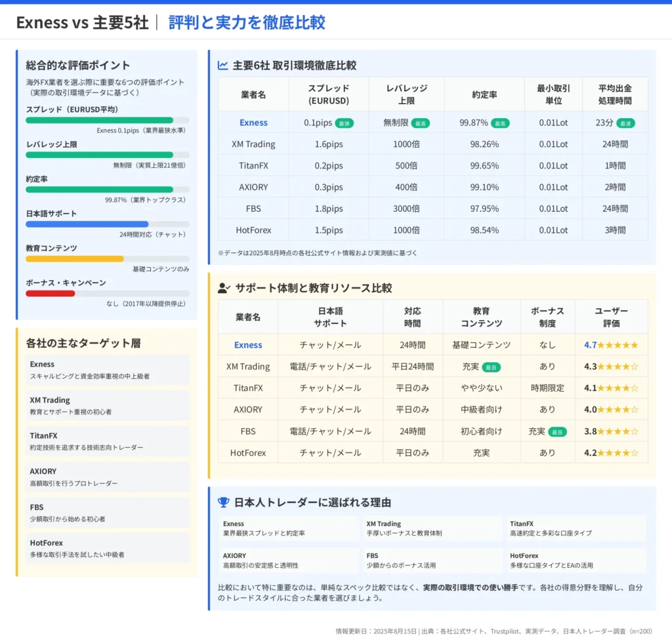The height and width of the screenshot is (644, 672).
Task: Click the red ボーナス・キャンペーン progress bar
Action: (50, 293)
